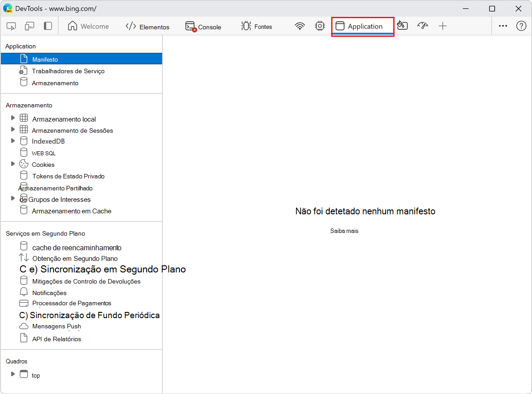Click the IndexedDB database icon
The image size is (532, 394).
coord(24,141)
